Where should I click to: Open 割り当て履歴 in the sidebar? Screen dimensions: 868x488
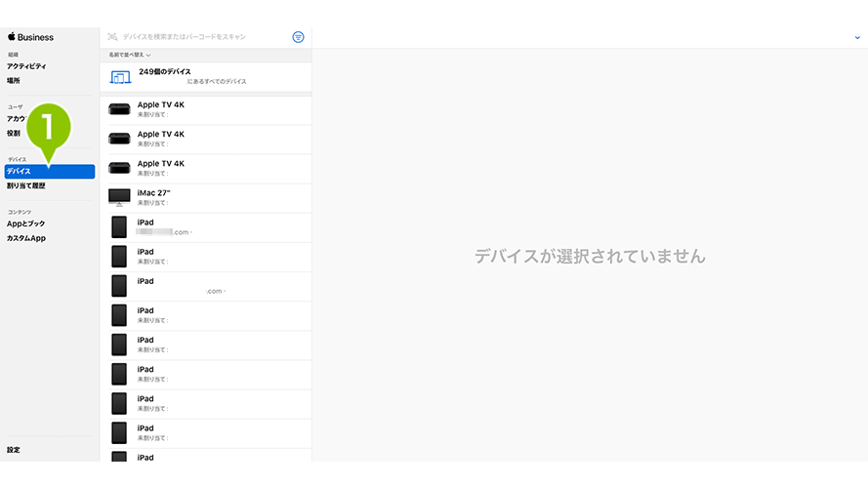point(26,185)
